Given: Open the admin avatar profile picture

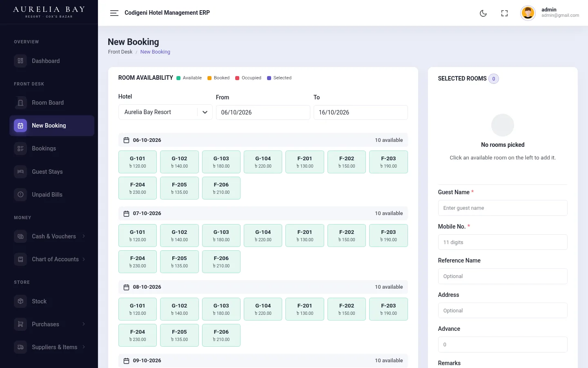Looking at the screenshot, I should tap(528, 13).
